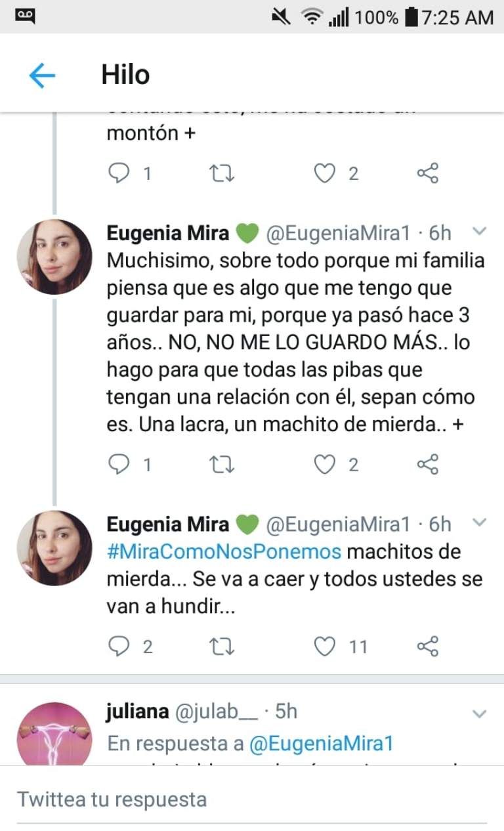Retweet the tweet ending in 'montón +'
The width and height of the screenshot is (504, 831).
point(221,173)
